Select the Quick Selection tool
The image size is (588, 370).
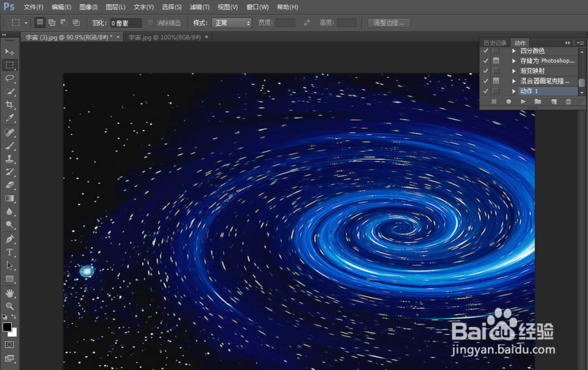pyautogui.click(x=9, y=92)
